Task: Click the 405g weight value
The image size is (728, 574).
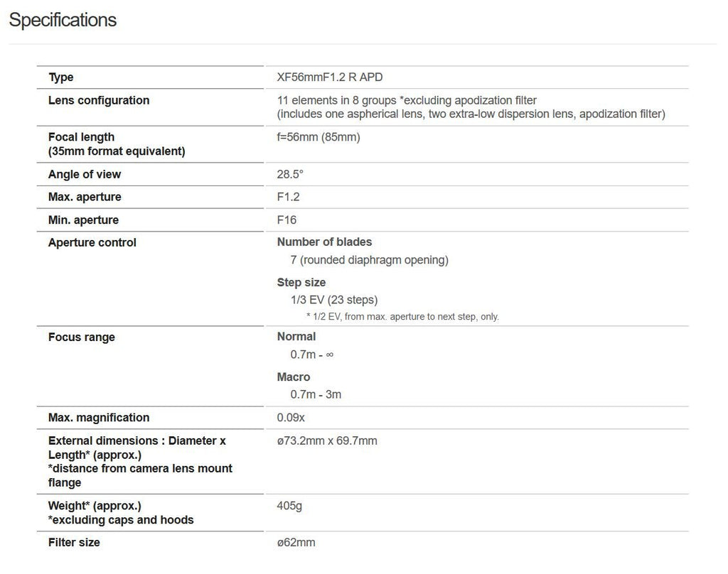Action: coord(289,506)
